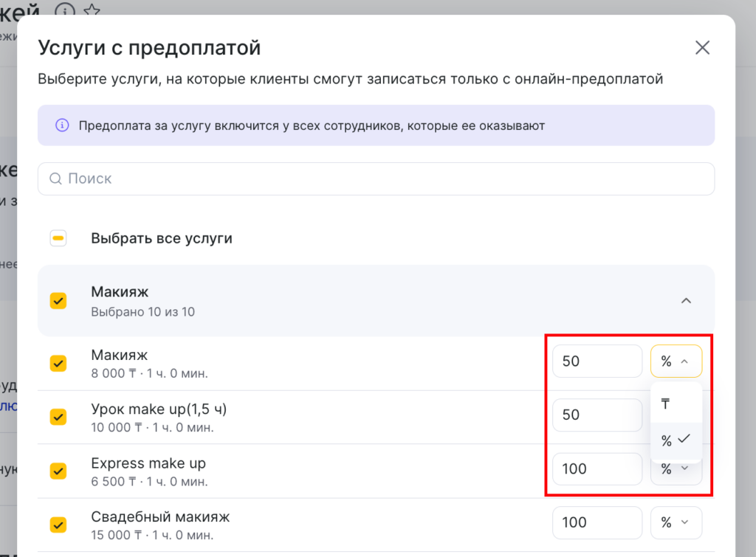Close the open unit dropdown for Макияж
This screenshot has height=557, width=756.
click(676, 361)
